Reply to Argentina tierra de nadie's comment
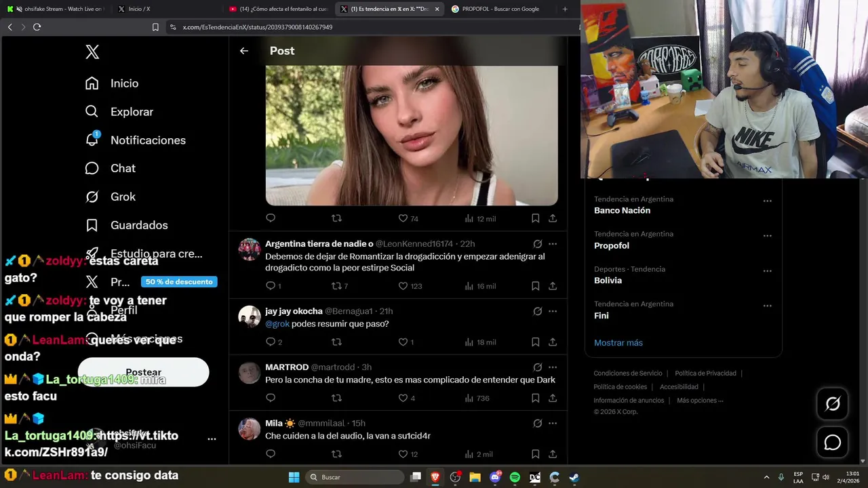 pos(273,286)
